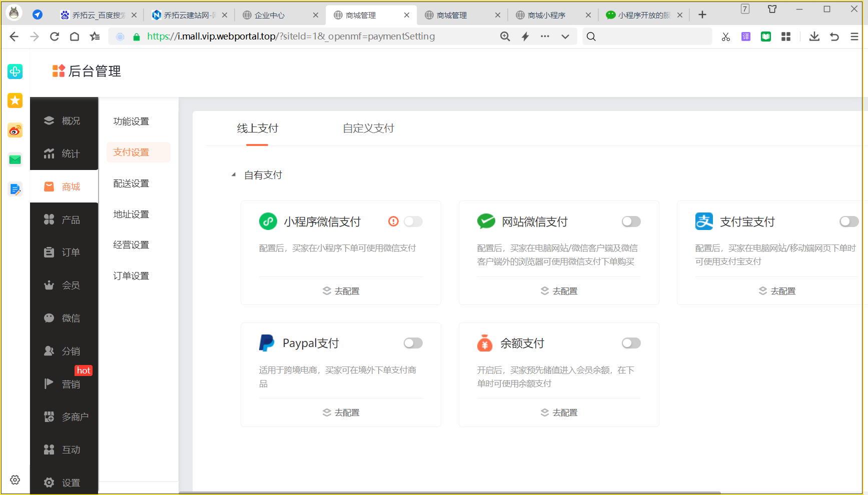Screen dimensions: 868x495
Task: Turn on the Paypal支付 switch
Action: click(413, 343)
